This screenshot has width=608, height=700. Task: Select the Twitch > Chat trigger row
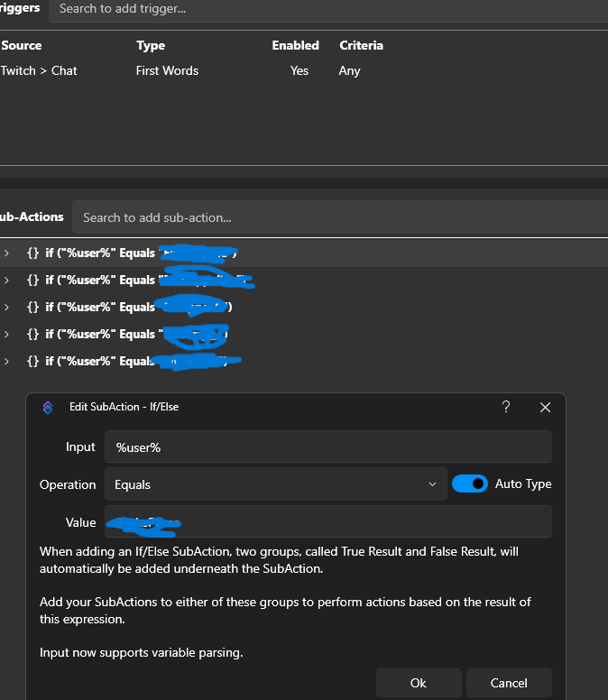(x=304, y=70)
